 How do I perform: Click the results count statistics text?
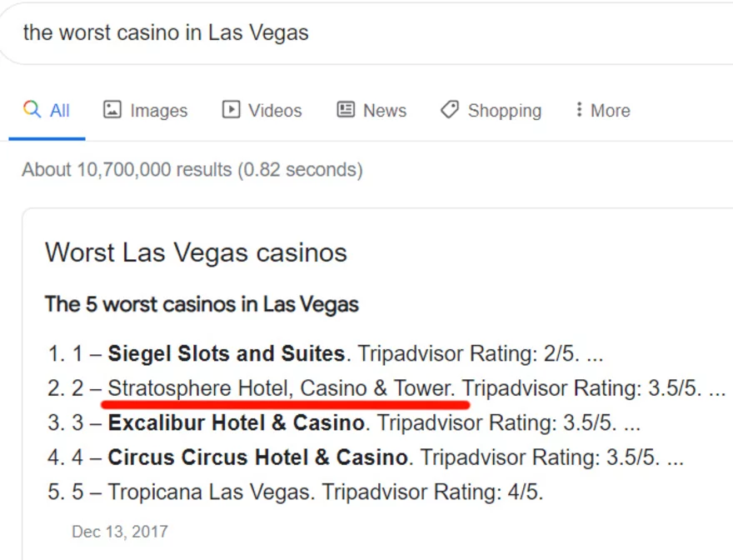click(192, 170)
